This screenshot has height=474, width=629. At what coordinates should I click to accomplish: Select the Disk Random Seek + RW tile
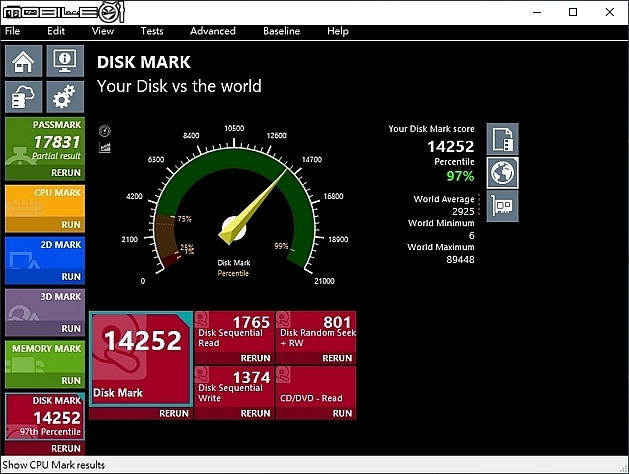pos(316,332)
